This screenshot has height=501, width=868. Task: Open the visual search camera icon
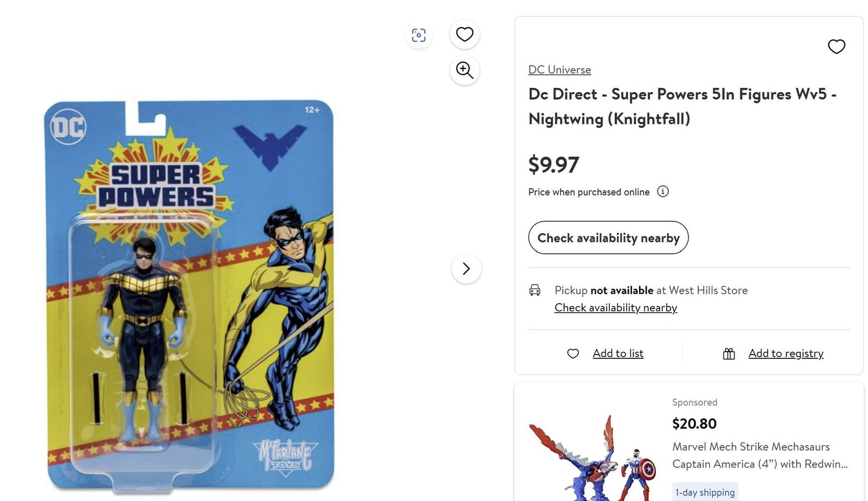tap(418, 34)
